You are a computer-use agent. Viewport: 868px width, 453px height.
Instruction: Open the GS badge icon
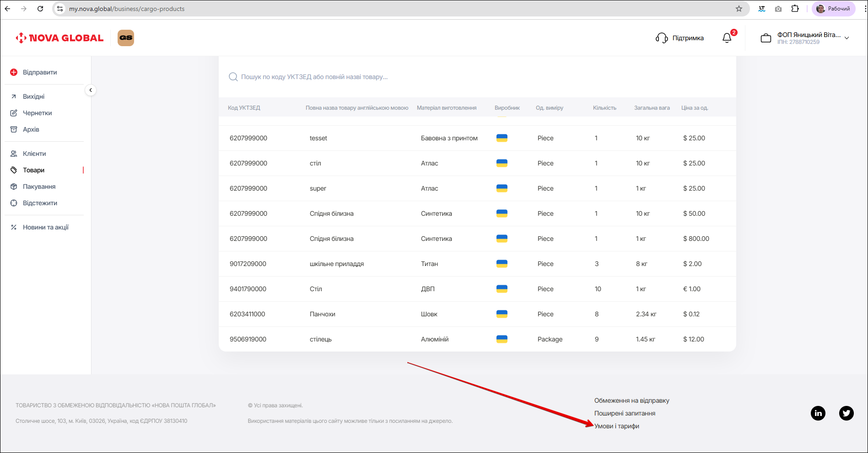[126, 38]
